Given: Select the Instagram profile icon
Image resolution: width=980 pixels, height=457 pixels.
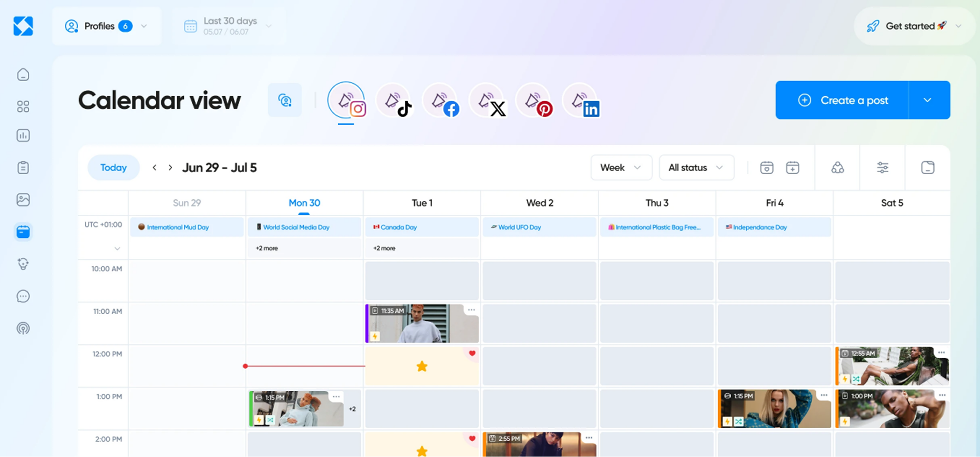Looking at the screenshot, I should point(347,101).
